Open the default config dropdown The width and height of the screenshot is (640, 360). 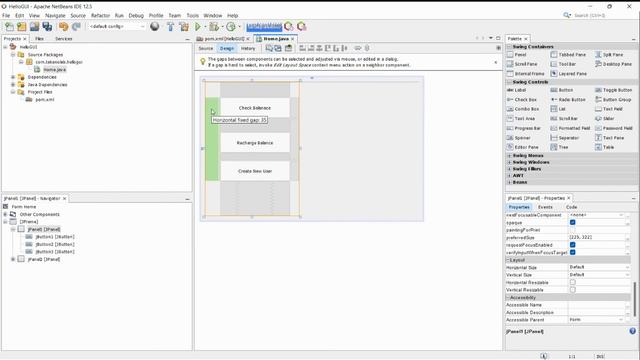click(x=117, y=27)
